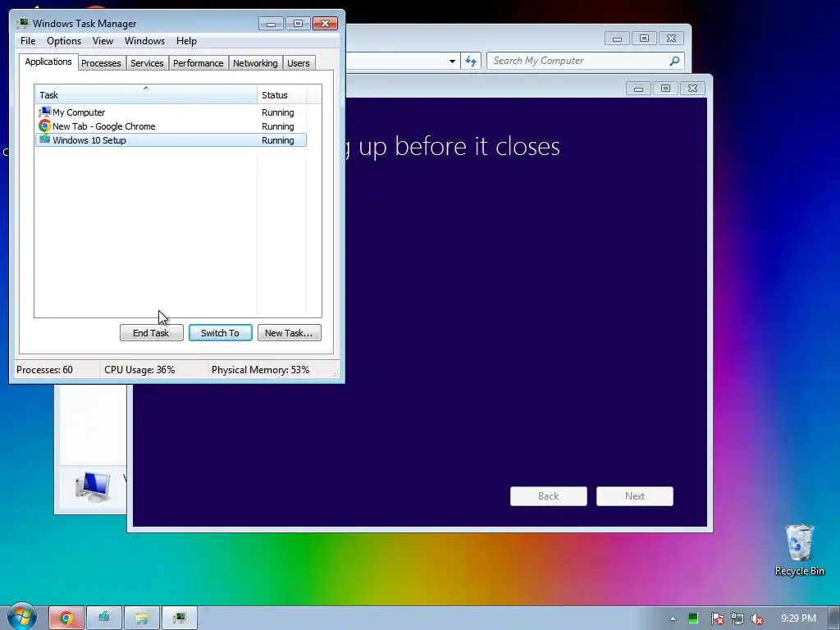Click the muted volume tray icon

(757, 619)
